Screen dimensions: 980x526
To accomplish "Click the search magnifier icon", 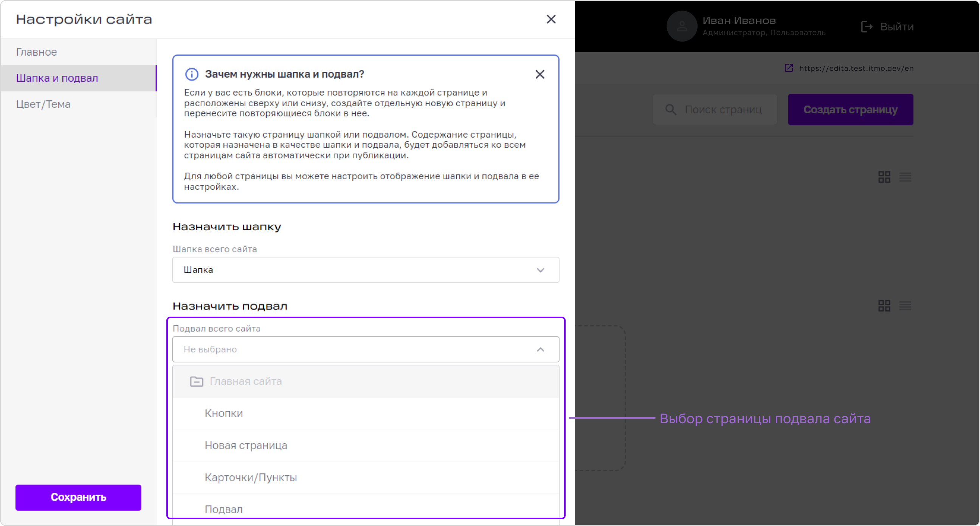I will click(671, 110).
